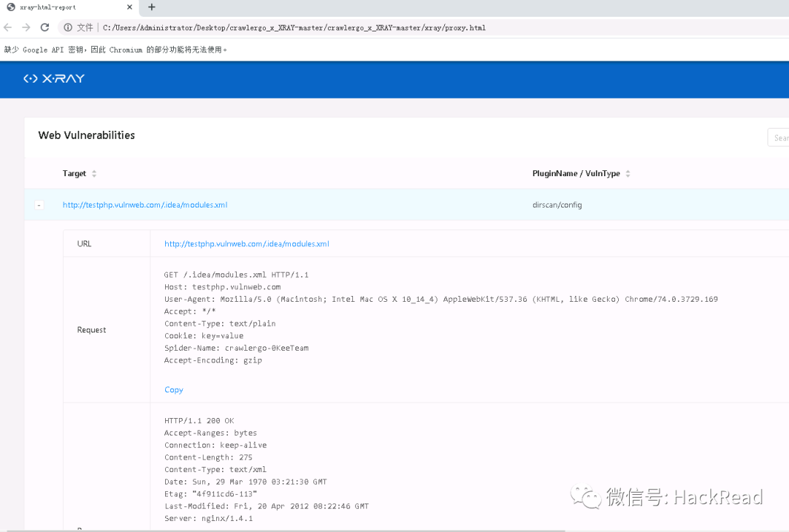The image size is (789, 532).
Task: Click the X-RAY logo in header
Action: click(54, 78)
